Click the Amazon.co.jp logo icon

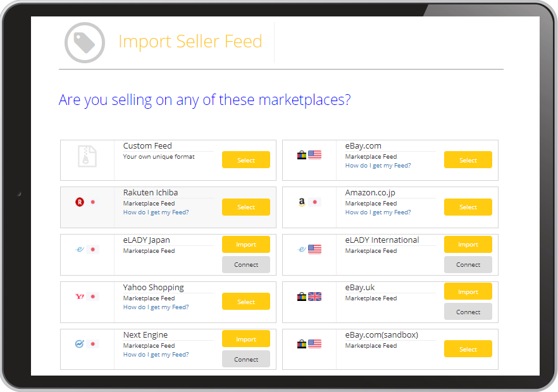pyautogui.click(x=302, y=202)
